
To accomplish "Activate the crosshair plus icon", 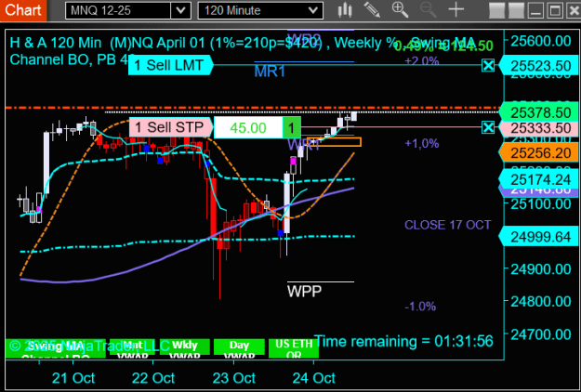I will (456, 10).
